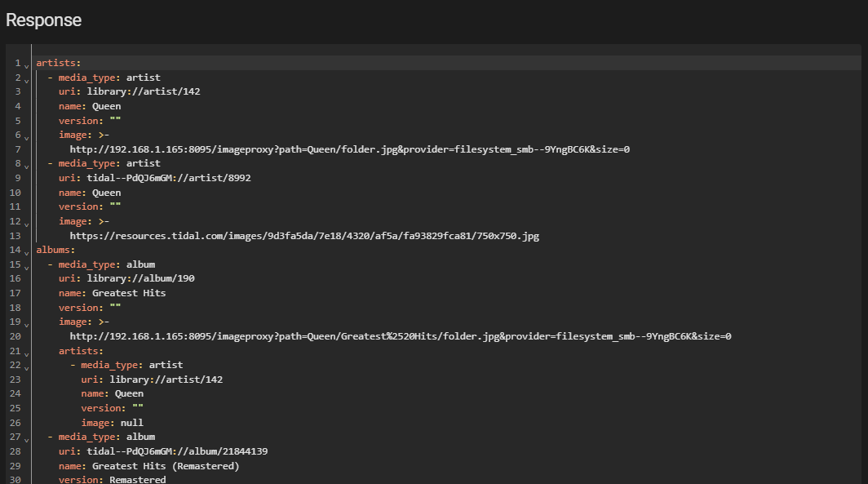Click the Tidal image URL for Queen
The height and width of the screenshot is (484, 868).
(303, 236)
